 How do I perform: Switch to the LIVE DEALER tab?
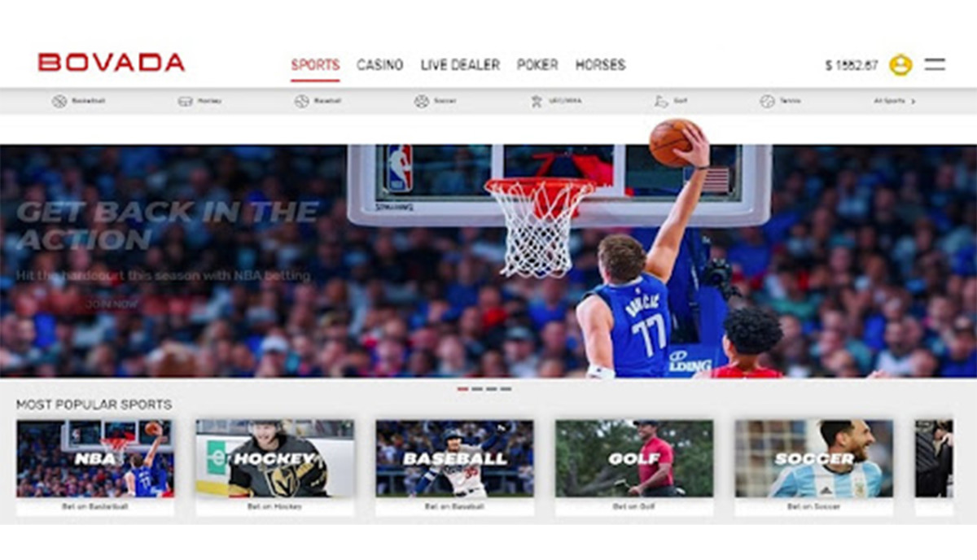459,64
